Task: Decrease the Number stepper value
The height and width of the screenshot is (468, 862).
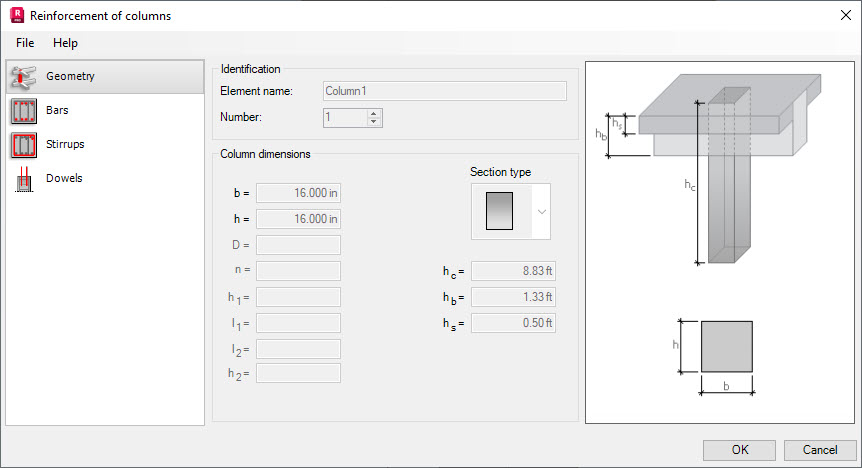Action: click(x=374, y=123)
